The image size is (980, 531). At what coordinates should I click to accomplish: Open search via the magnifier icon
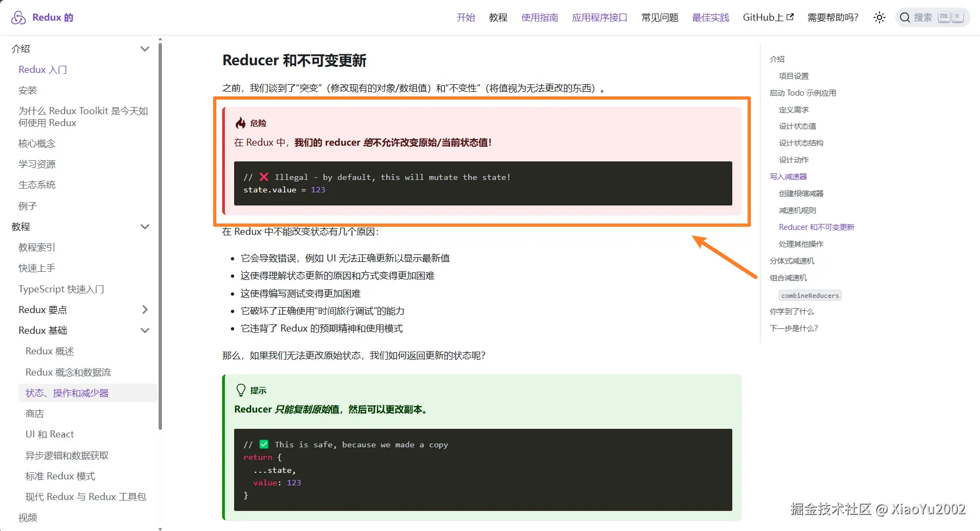click(905, 17)
